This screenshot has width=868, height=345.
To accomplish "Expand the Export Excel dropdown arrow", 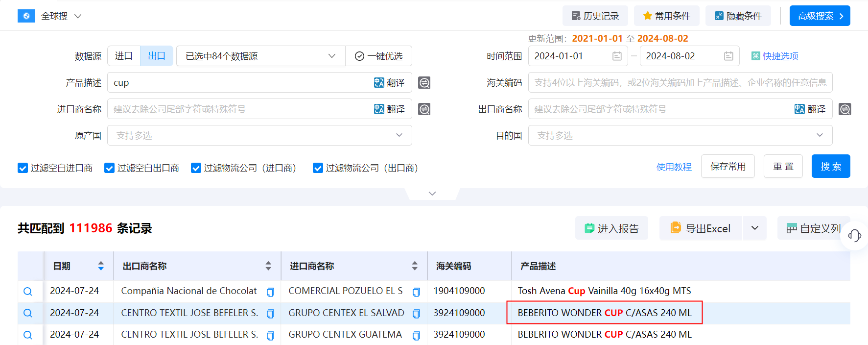I will 754,228.
